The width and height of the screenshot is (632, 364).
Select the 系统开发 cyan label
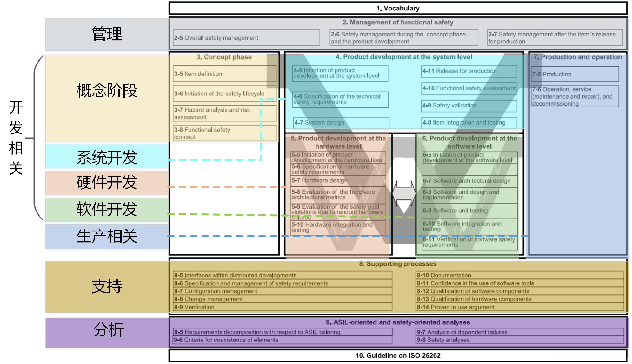107,156
